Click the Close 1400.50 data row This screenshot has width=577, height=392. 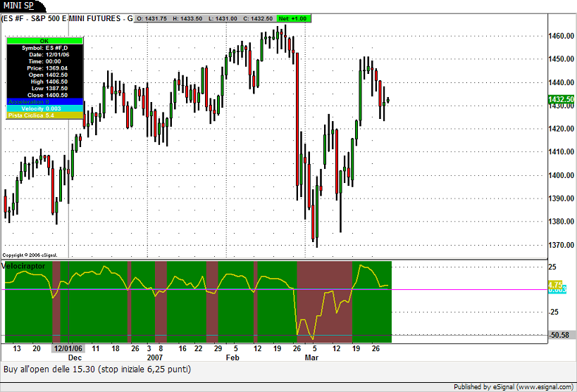point(44,94)
